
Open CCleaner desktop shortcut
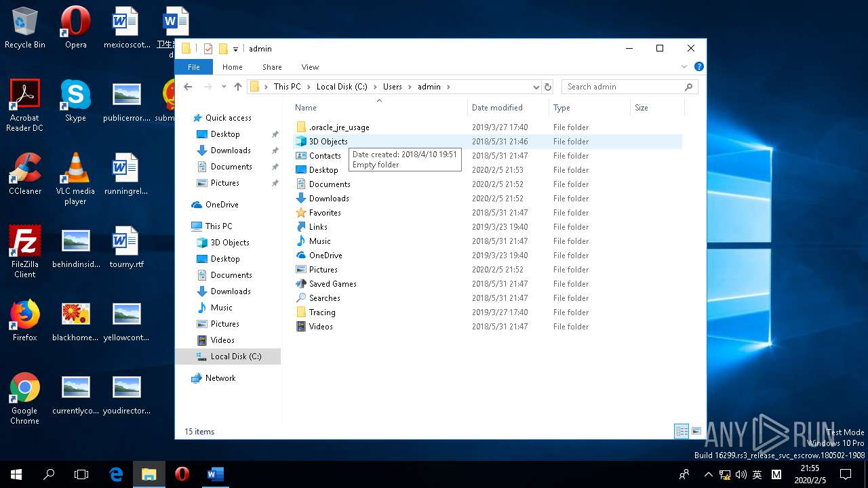(x=25, y=174)
